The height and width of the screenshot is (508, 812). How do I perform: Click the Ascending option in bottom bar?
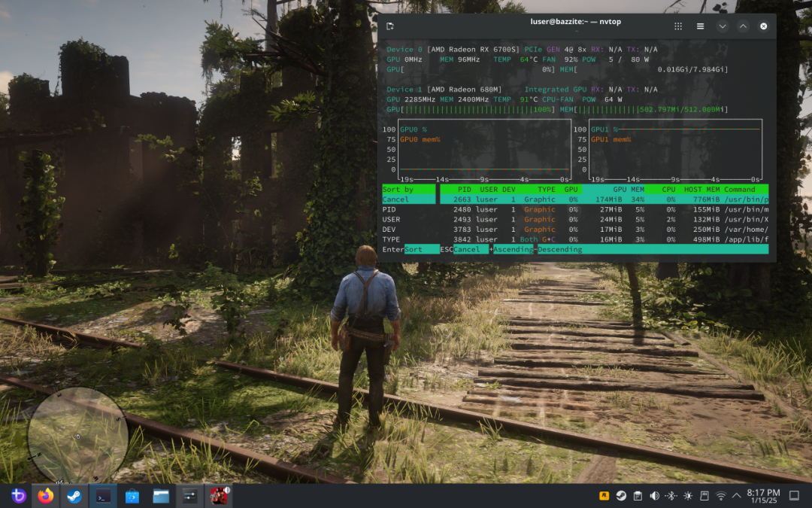(513, 249)
